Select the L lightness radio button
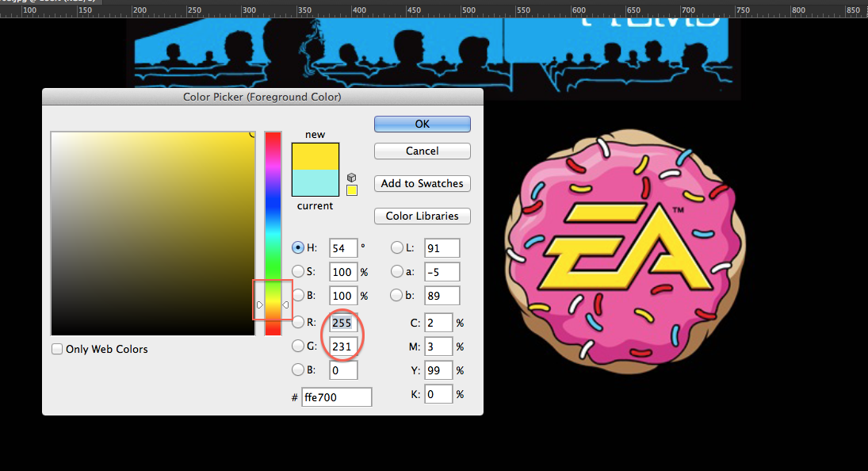The height and width of the screenshot is (471, 868). [396, 247]
